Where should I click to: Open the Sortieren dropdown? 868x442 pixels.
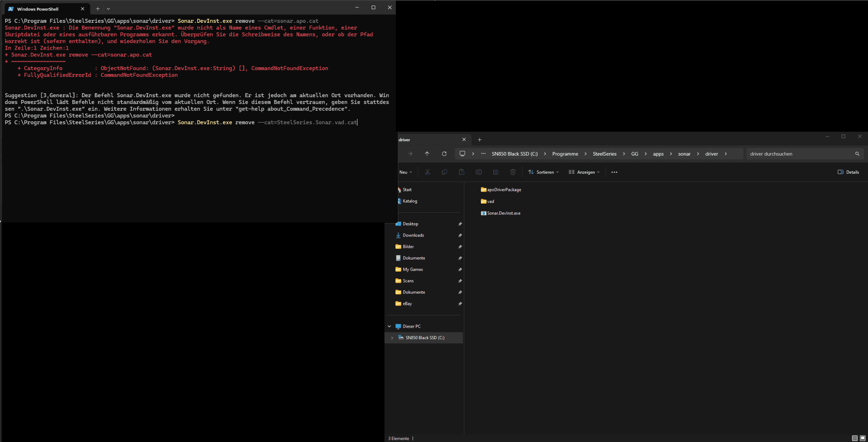(543, 172)
